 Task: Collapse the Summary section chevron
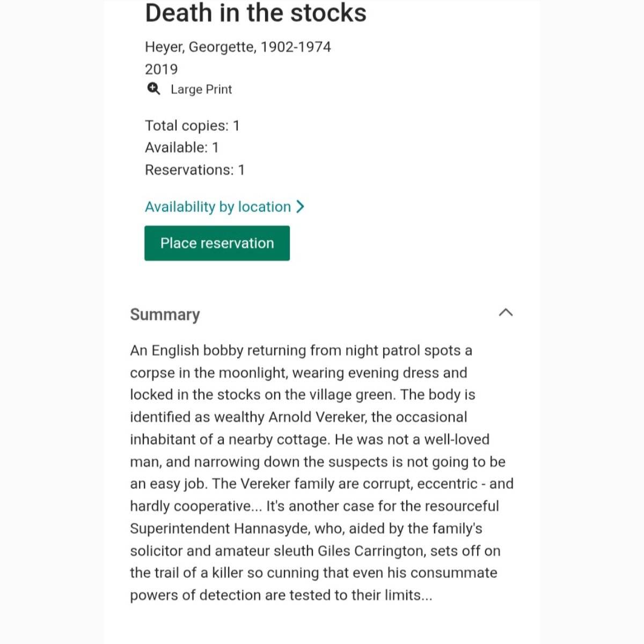coord(506,312)
